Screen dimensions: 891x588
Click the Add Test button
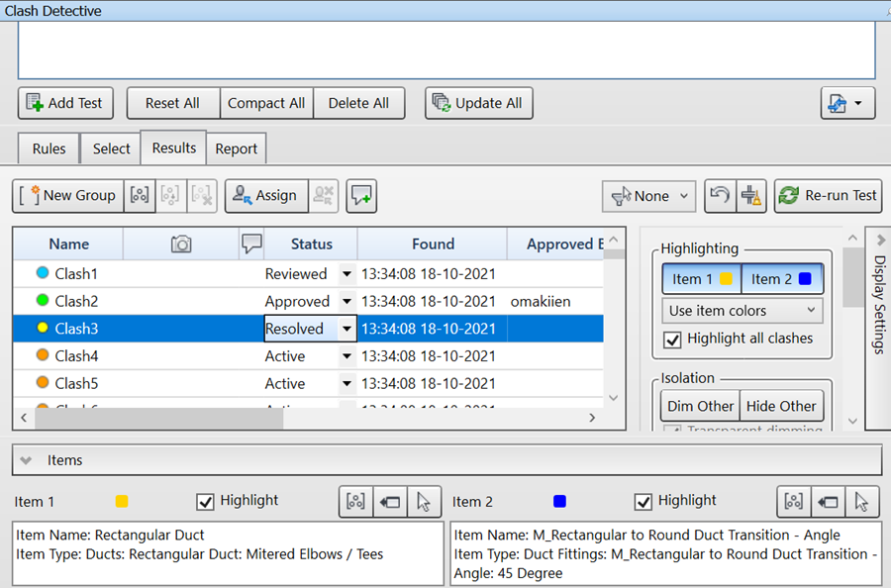[x=65, y=103]
